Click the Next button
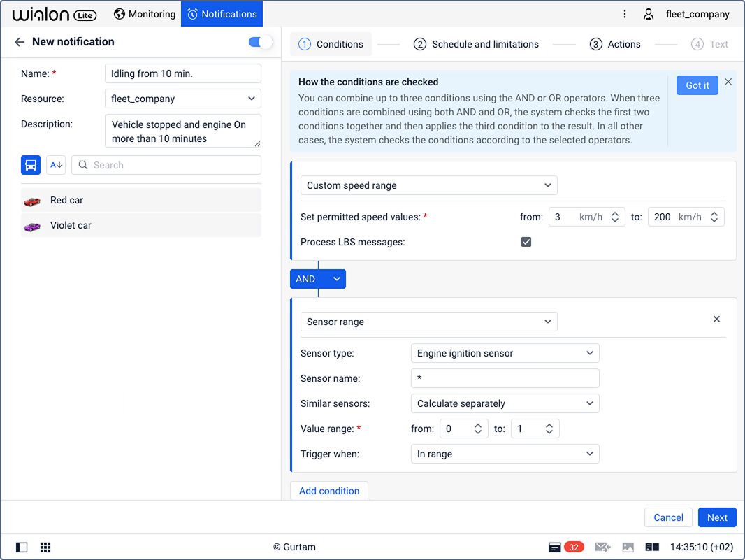745x560 pixels. pos(717,517)
